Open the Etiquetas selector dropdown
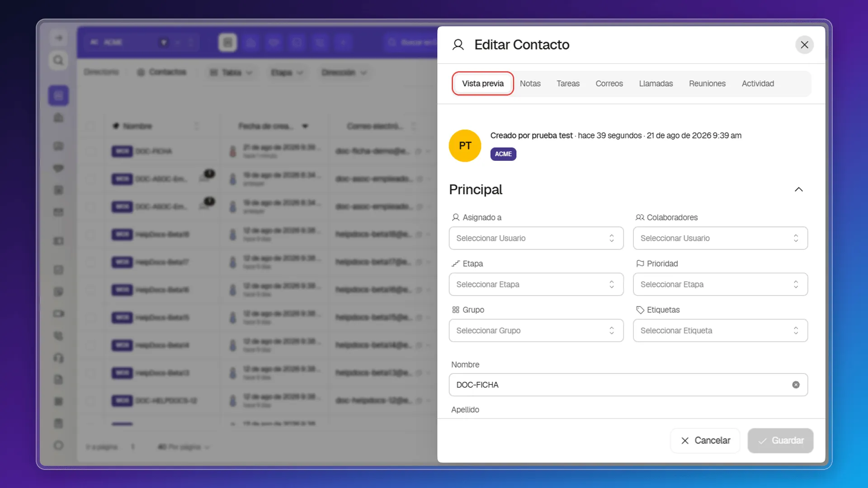Image resolution: width=868 pixels, height=488 pixels. coord(720,330)
